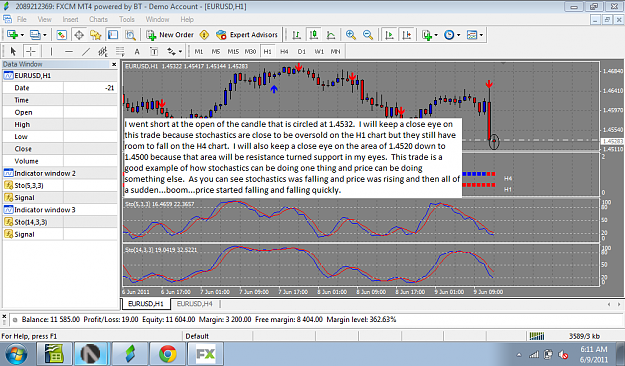Image resolution: width=625 pixels, height=366 pixels.
Task: Switch chart to D1 timeframe
Action: (x=301, y=51)
